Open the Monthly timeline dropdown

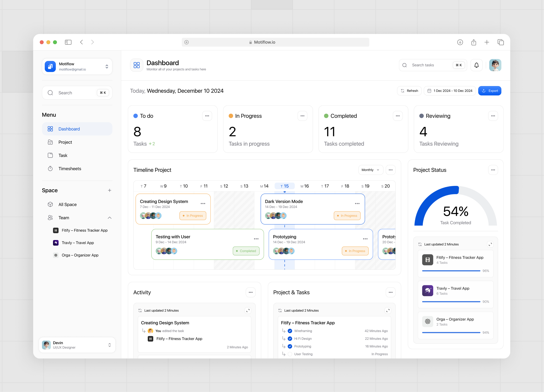point(371,170)
